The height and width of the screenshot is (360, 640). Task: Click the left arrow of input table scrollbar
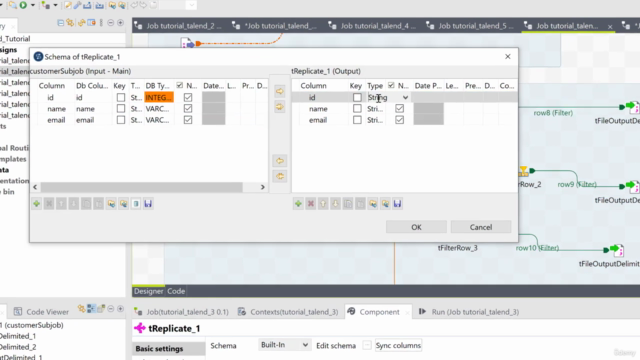point(35,187)
